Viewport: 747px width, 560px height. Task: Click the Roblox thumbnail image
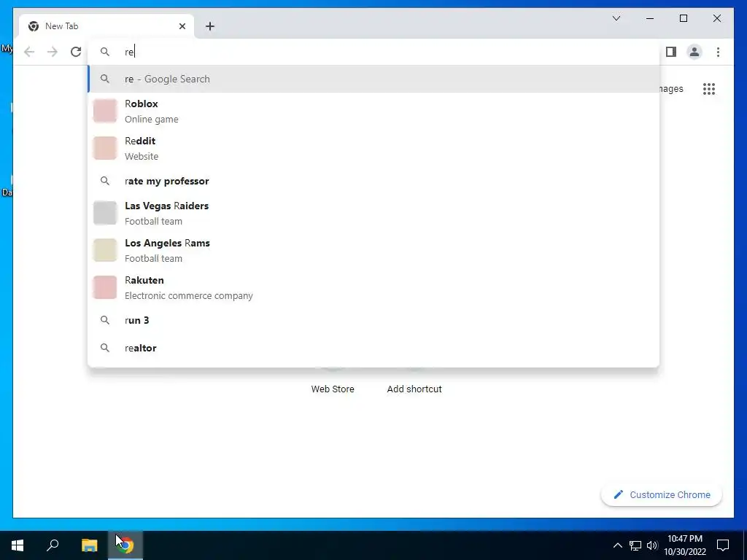click(105, 111)
